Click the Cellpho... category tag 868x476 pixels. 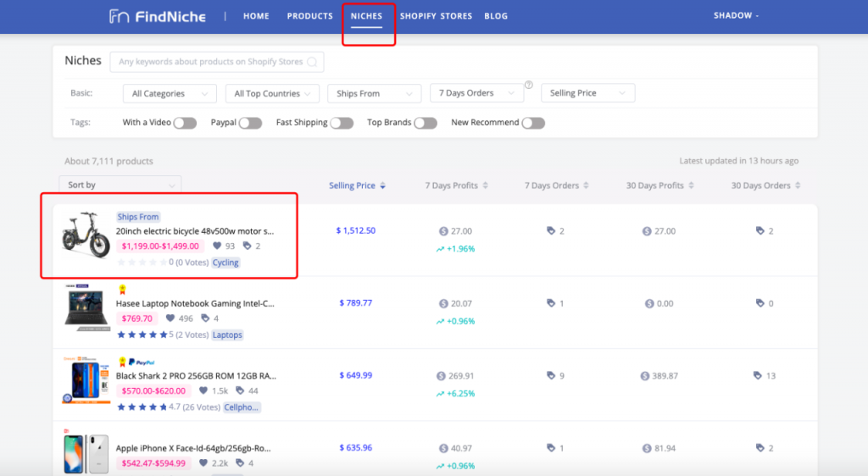[242, 407]
